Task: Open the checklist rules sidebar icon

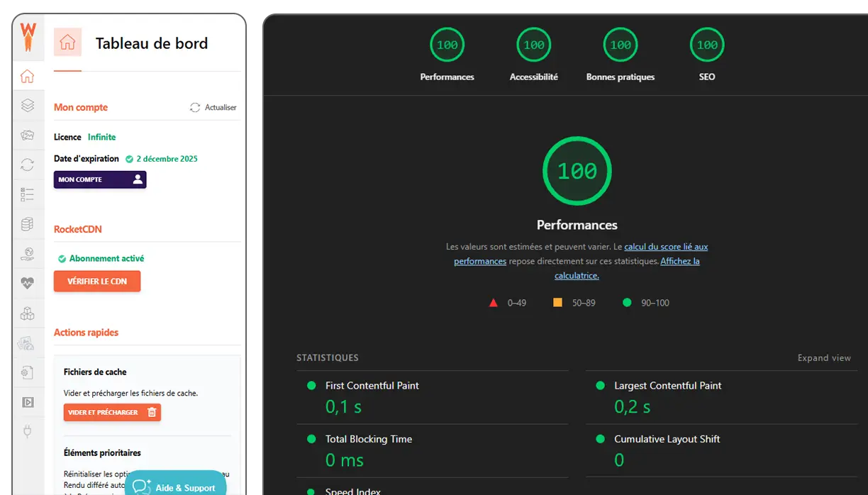Action: click(28, 194)
